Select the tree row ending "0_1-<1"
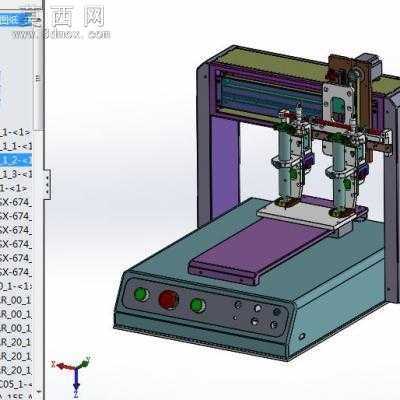 (x=16, y=286)
